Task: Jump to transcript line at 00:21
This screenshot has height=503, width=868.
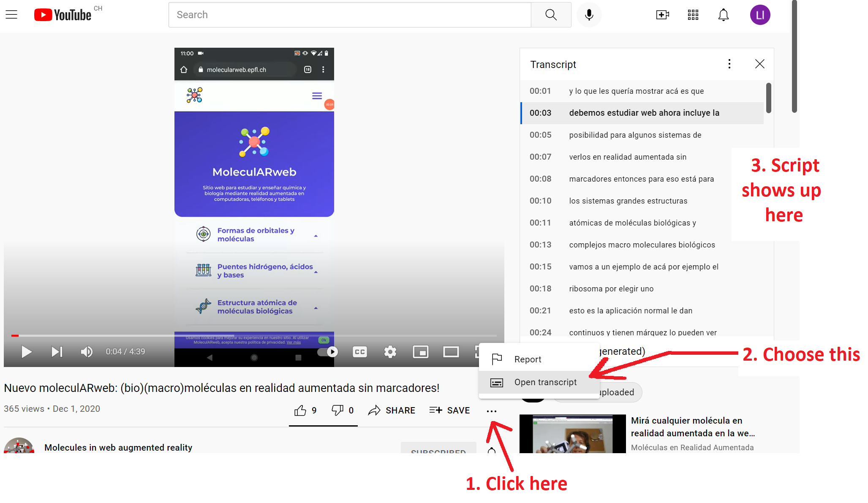Action: click(x=642, y=311)
